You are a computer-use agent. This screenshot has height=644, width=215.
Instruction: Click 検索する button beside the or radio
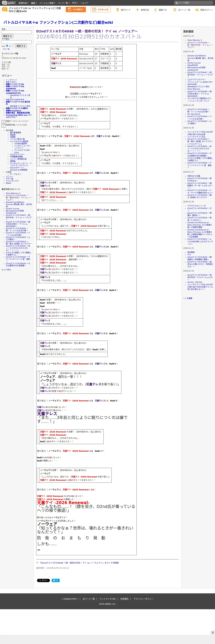(21, 46)
